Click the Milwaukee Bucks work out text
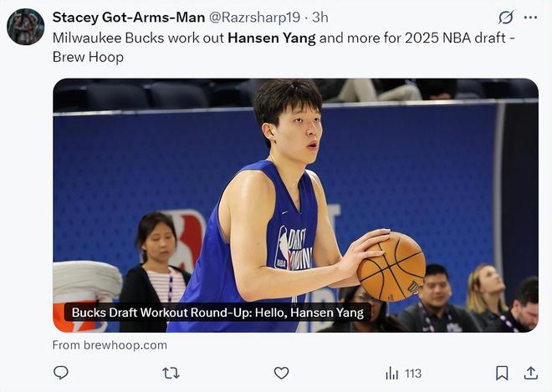This screenshot has width=552, height=392. click(138, 38)
